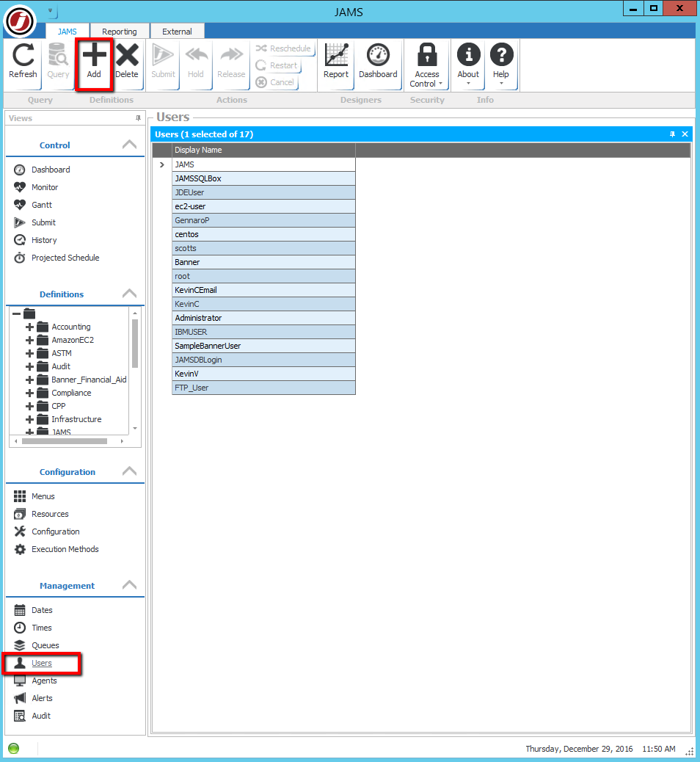Open the Report designer icon
This screenshot has width=700, height=762.
point(335,62)
